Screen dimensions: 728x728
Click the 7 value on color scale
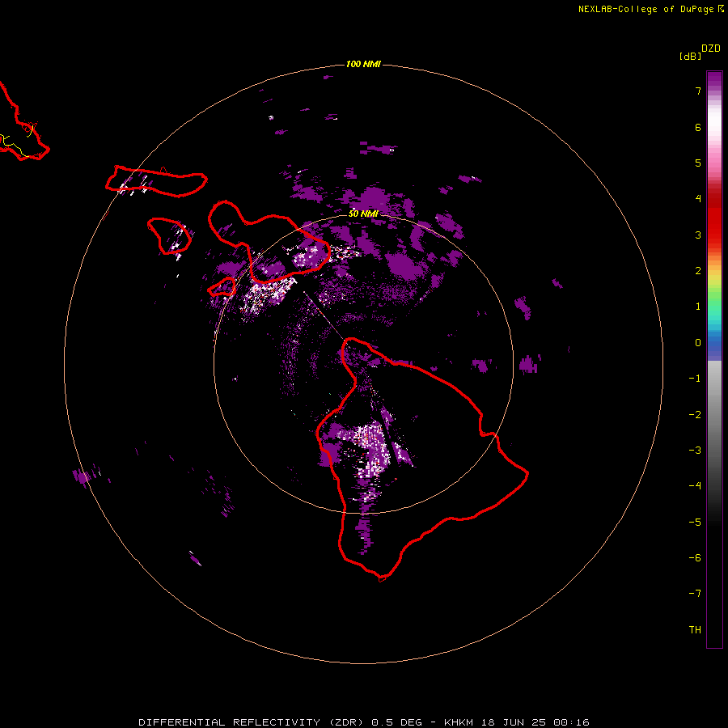pos(698,91)
